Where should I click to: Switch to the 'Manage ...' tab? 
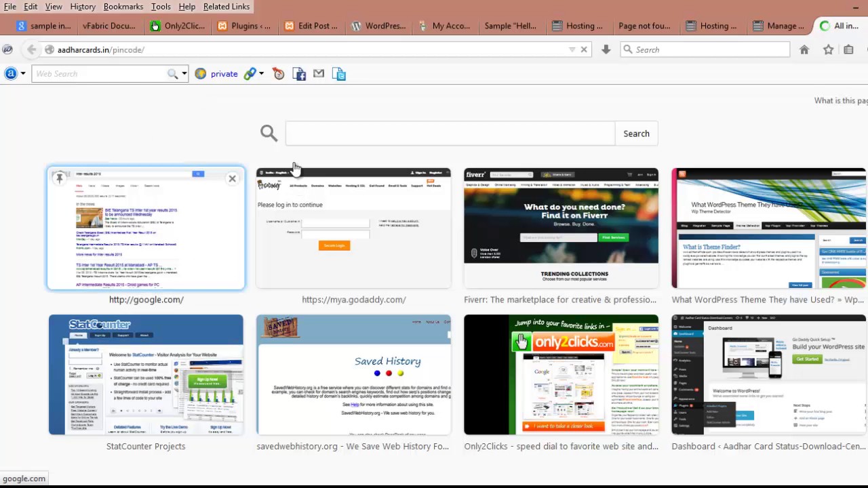tap(778, 26)
